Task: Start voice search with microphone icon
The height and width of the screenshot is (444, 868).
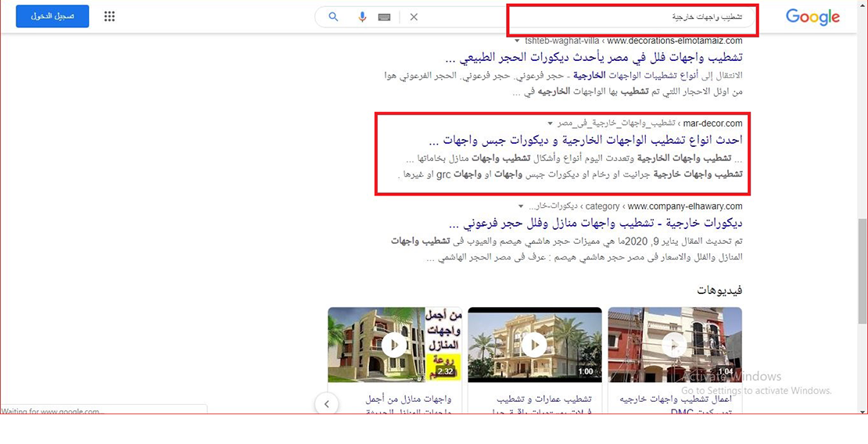Action: pos(362,16)
